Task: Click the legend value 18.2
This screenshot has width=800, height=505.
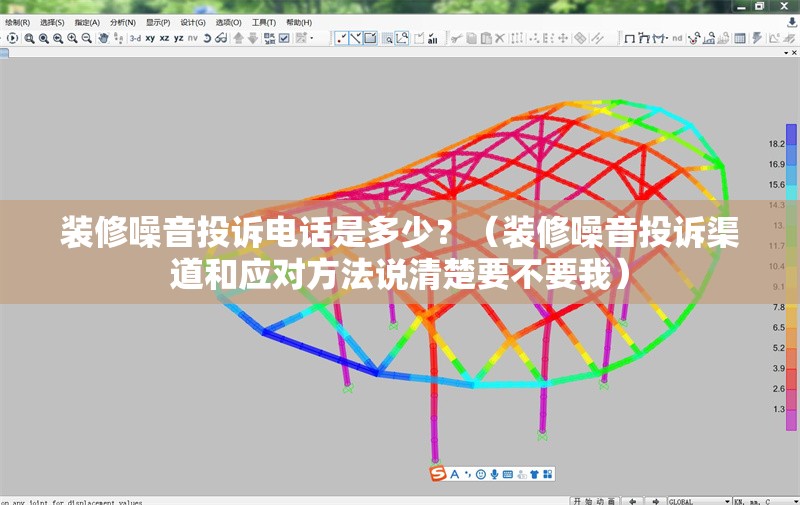Action: tap(777, 144)
